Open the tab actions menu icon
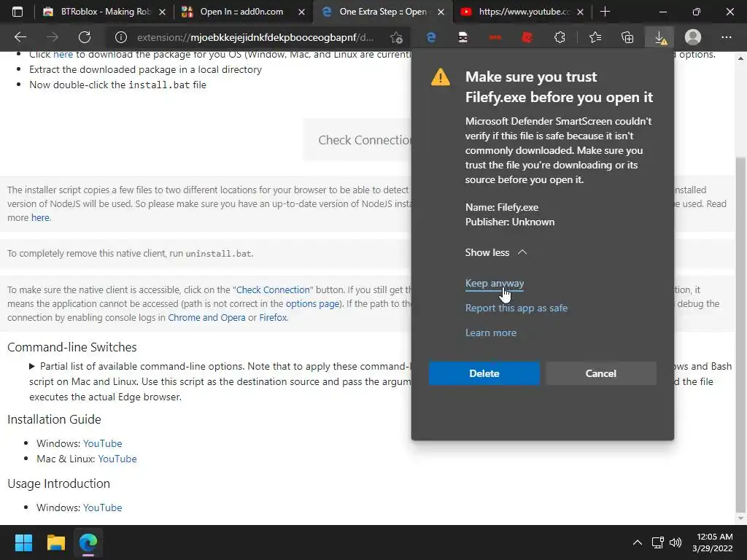 [18, 12]
